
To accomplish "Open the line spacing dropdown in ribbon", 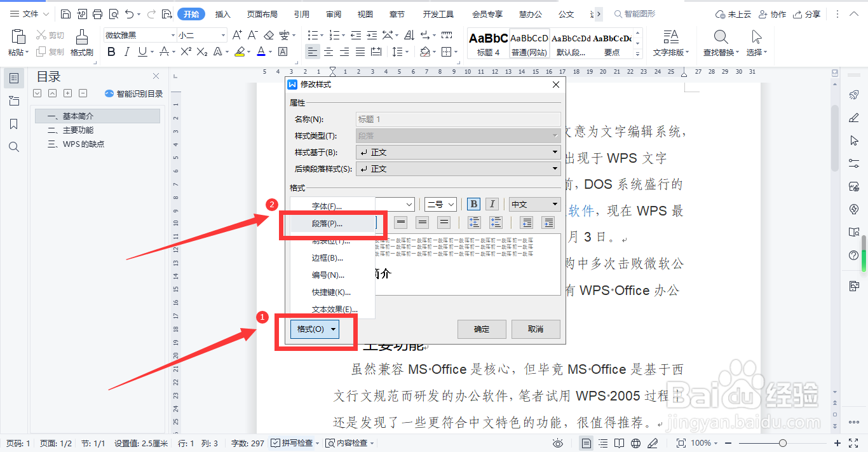I will click(400, 51).
